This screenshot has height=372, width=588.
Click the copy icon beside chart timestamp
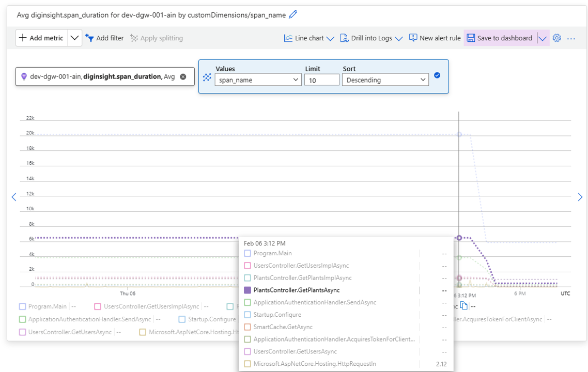click(464, 306)
